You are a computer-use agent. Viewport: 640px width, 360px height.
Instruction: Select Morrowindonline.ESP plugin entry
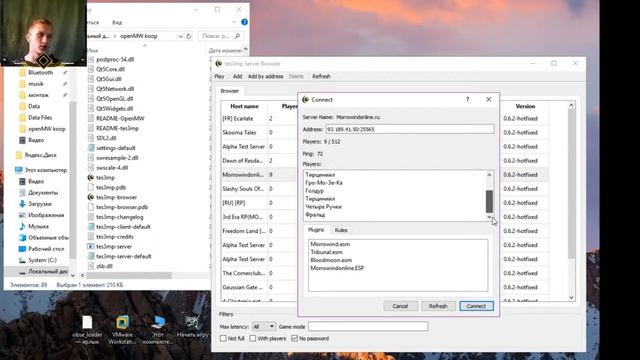pyautogui.click(x=337, y=268)
